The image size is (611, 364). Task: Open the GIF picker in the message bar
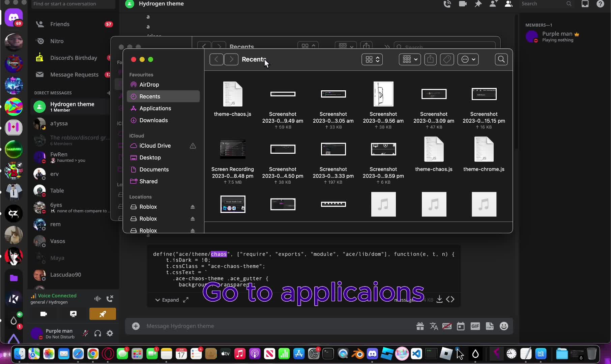pos(475,326)
